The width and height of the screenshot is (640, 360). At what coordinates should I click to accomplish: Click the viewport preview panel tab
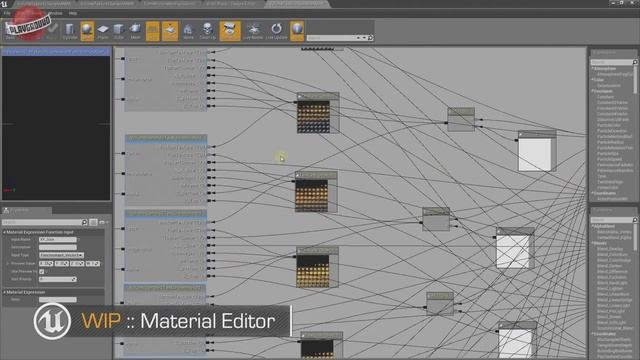click(x=56, y=51)
